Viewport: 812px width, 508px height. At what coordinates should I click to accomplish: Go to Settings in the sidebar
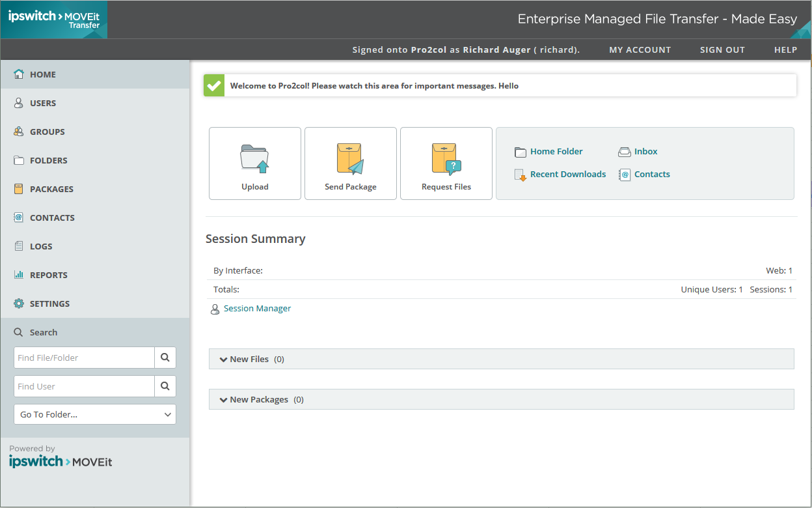tap(49, 303)
